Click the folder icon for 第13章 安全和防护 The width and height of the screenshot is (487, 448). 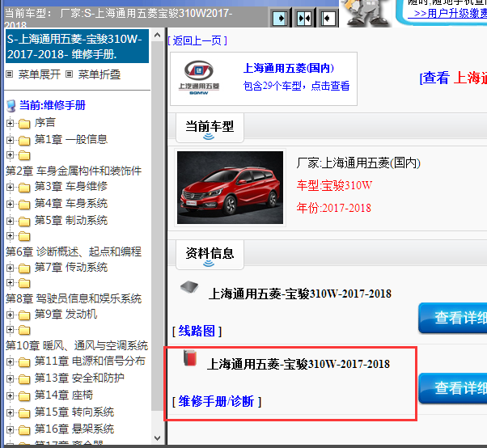pos(24,378)
